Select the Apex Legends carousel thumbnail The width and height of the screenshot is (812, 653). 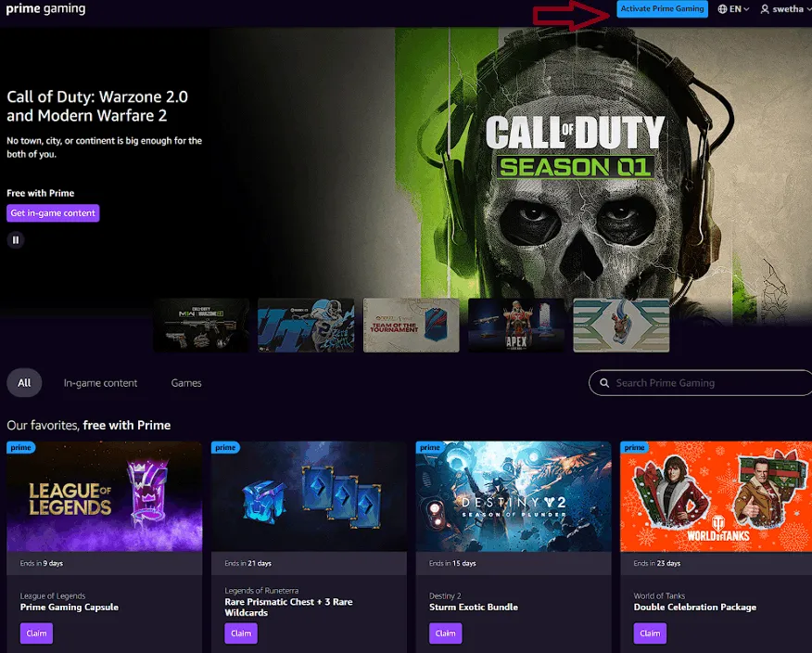tap(516, 325)
